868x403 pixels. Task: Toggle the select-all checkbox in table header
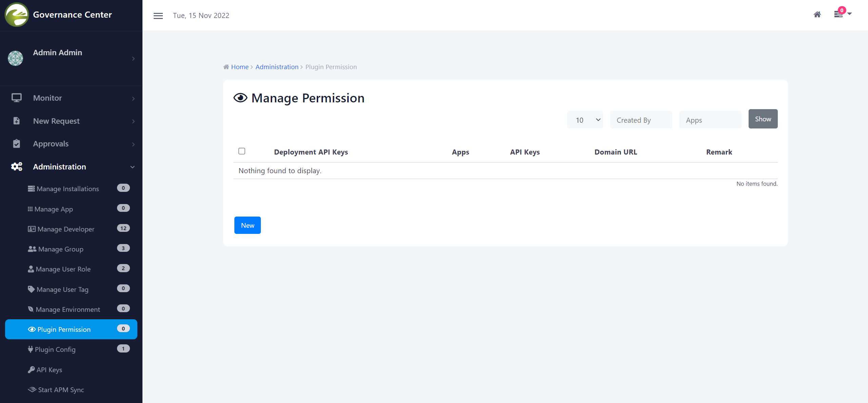242,151
